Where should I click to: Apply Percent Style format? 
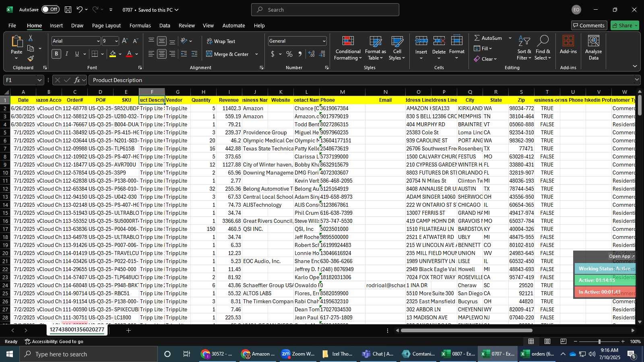(x=289, y=54)
